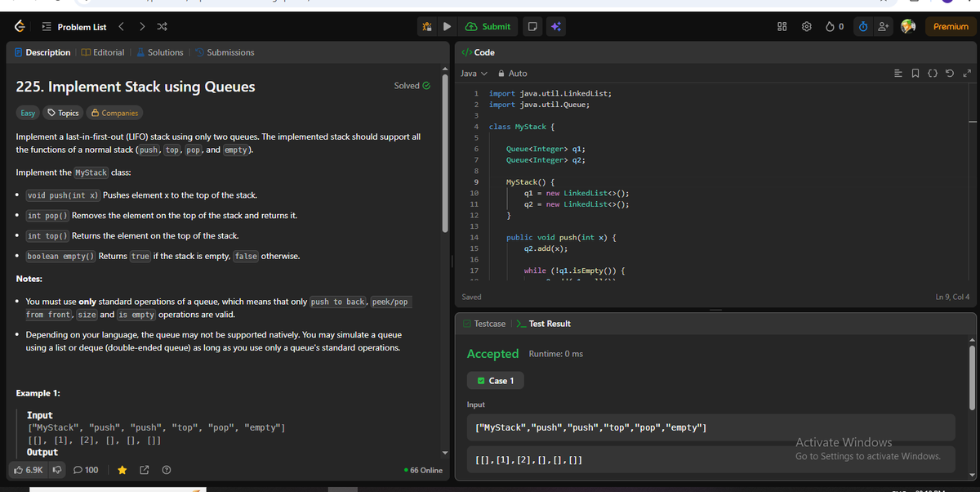This screenshot has width=980, height=492.
Task: Click code line 14 public void push
Action: point(561,237)
